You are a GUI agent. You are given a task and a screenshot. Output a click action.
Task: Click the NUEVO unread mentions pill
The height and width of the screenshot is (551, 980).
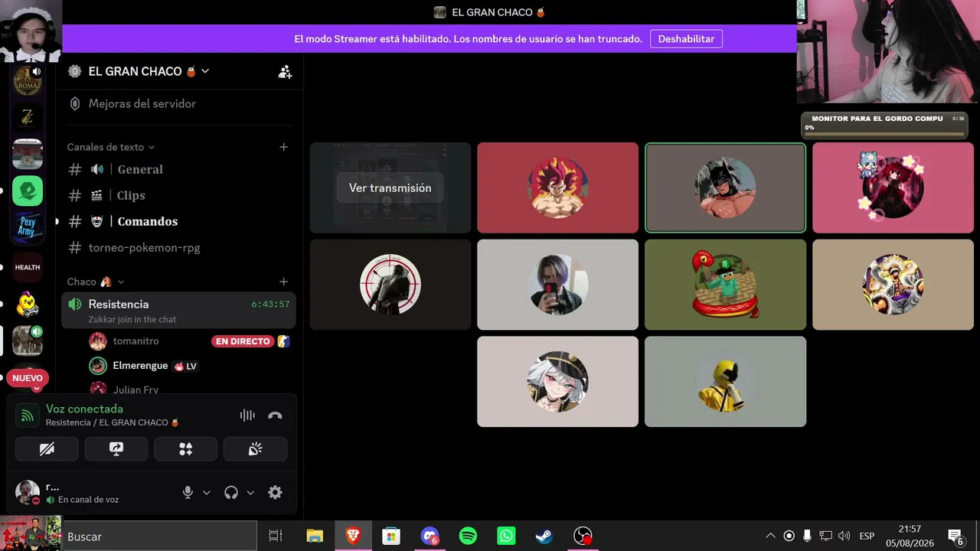28,378
